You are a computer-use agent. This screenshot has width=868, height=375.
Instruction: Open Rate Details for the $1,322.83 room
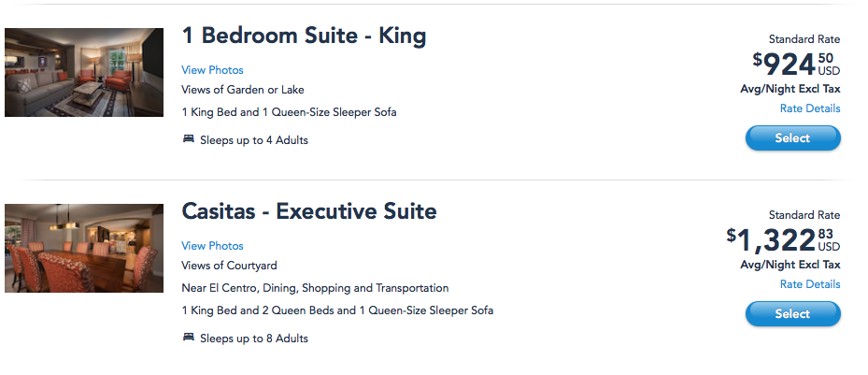(810, 284)
